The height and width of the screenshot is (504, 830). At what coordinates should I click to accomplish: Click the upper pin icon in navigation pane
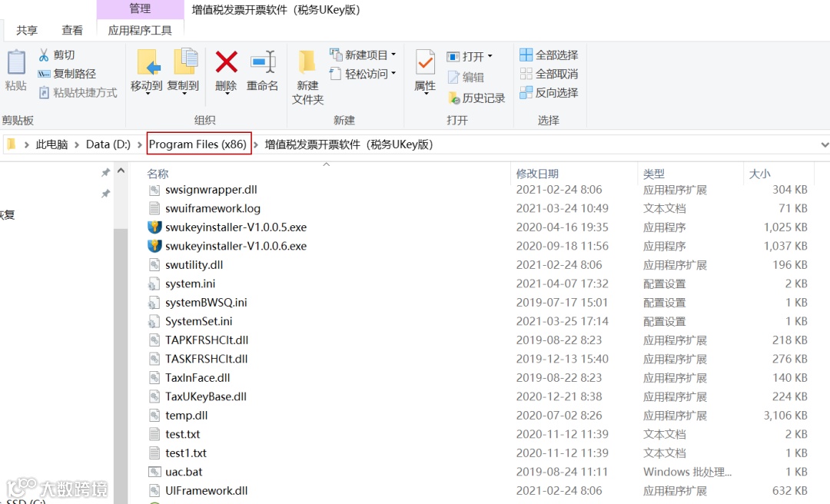click(x=106, y=172)
